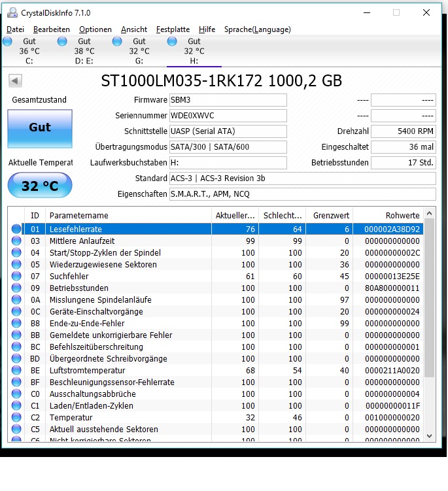Click status circle for drive D: E:
Screen dimensions: 448x491
pyautogui.click(x=62, y=41)
